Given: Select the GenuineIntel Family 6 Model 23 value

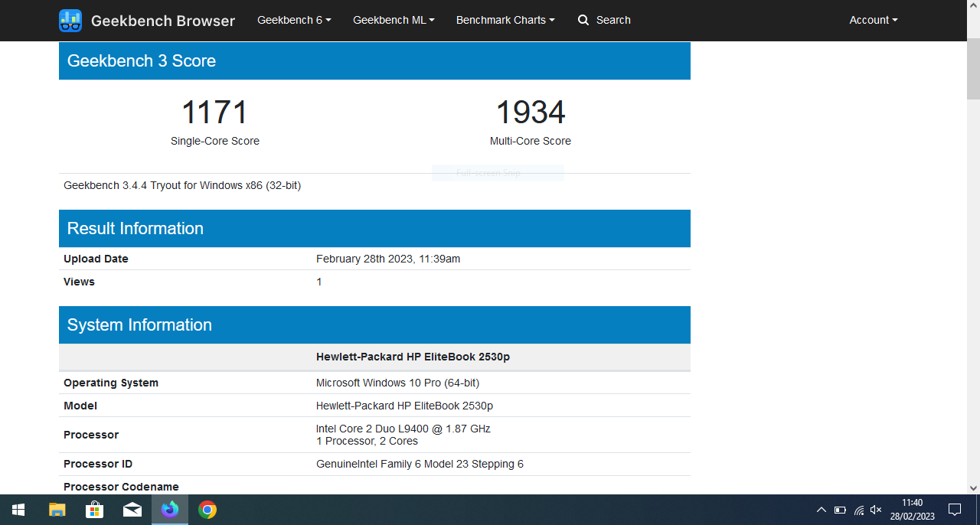Looking at the screenshot, I should coord(420,464).
